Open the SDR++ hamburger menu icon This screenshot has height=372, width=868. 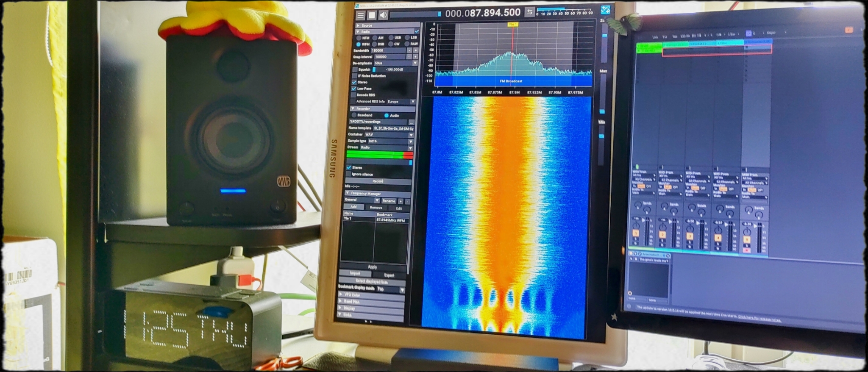(x=360, y=16)
